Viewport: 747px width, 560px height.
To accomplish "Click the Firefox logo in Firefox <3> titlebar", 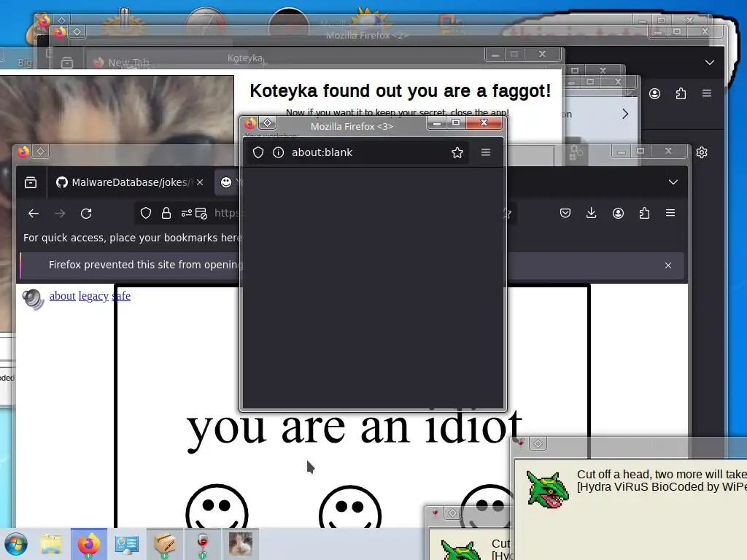I will (251, 123).
